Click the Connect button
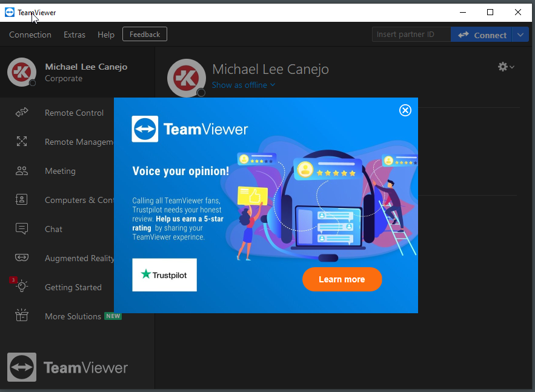 (x=482, y=35)
